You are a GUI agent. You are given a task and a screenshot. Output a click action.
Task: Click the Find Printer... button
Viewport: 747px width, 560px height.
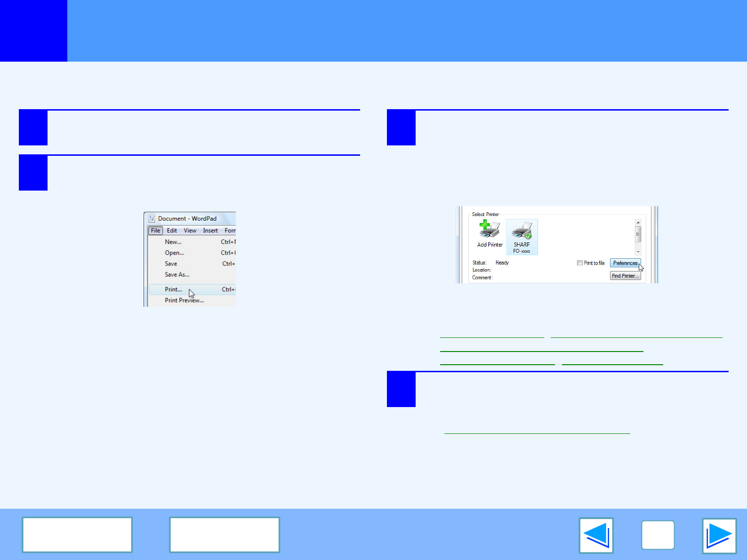click(625, 276)
